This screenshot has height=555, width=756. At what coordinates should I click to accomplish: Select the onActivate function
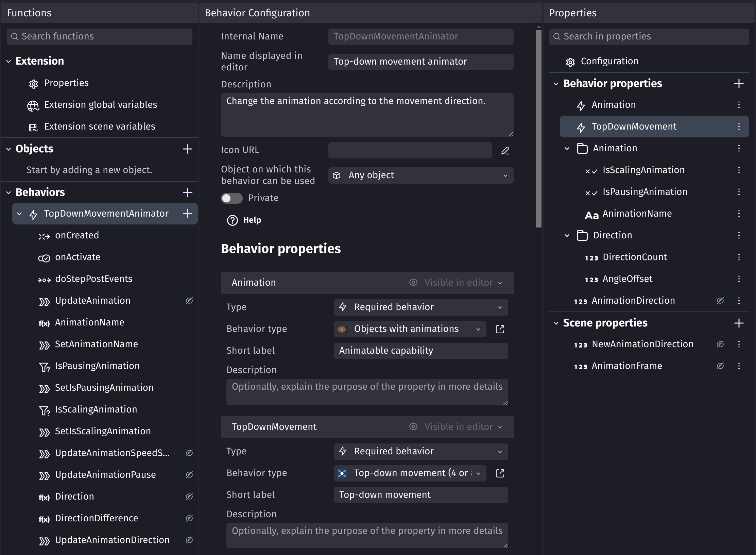point(78,257)
